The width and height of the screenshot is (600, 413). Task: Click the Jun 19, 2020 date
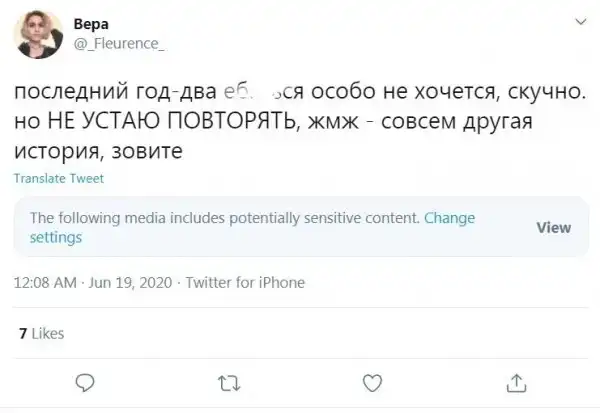tap(130, 283)
